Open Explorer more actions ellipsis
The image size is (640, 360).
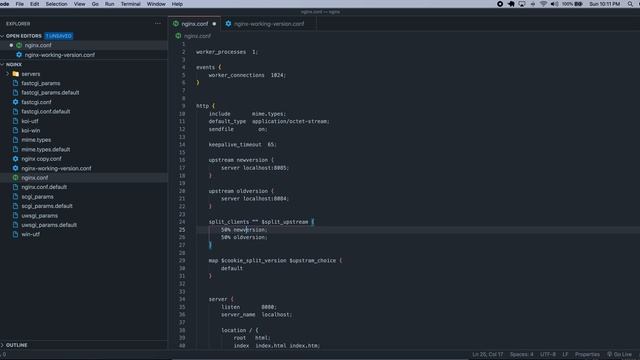pos(158,24)
